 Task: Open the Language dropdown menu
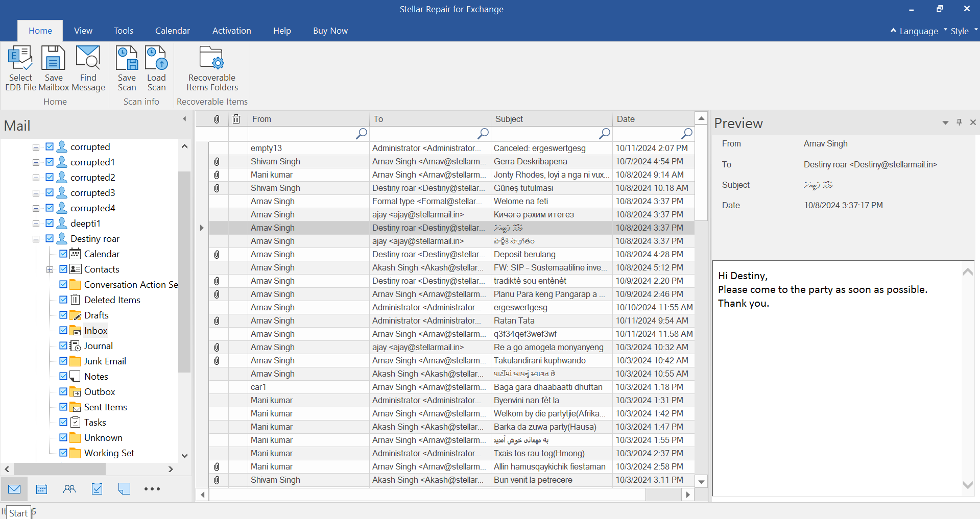pos(918,31)
